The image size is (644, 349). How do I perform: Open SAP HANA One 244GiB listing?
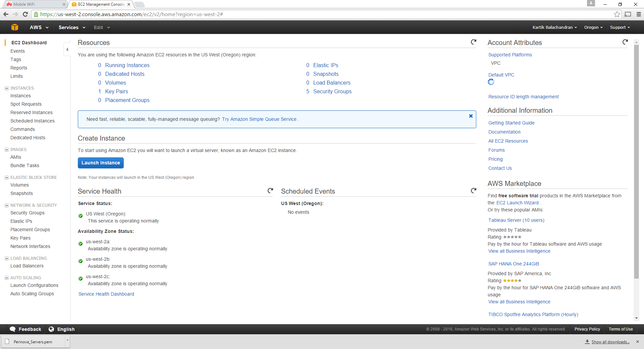pyautogui.click(x=514, y=264)
